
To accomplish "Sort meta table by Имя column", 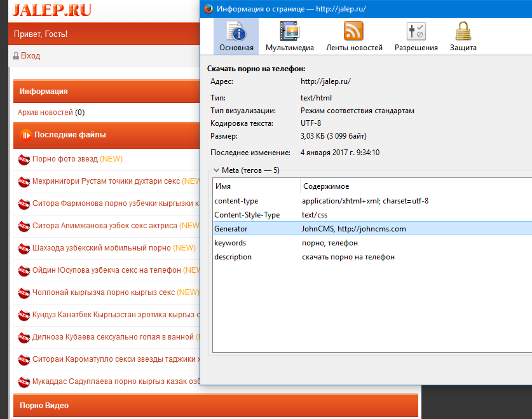I will (254, 186).
